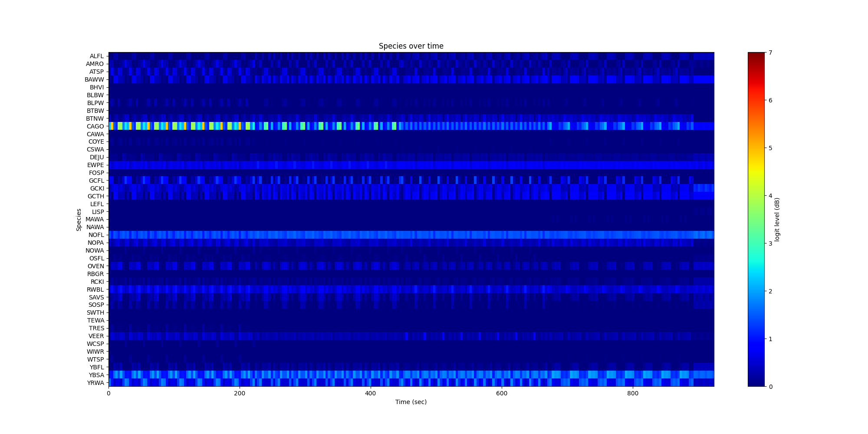Click the YRWA label at the bottom
The width and height of the screenshot is (868, 434).
click(95, 383)
